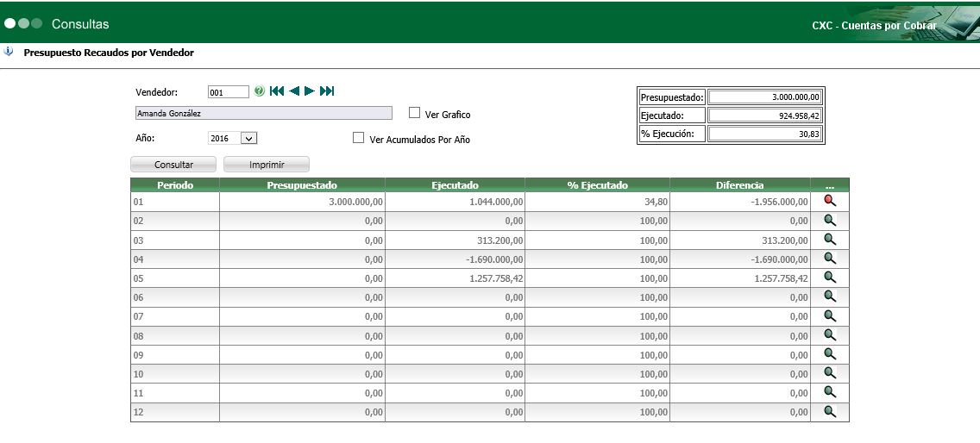The width and height of the screenshot is (980, 443).
Task: Open the information icon beside the page title
Action: point(8,52)
